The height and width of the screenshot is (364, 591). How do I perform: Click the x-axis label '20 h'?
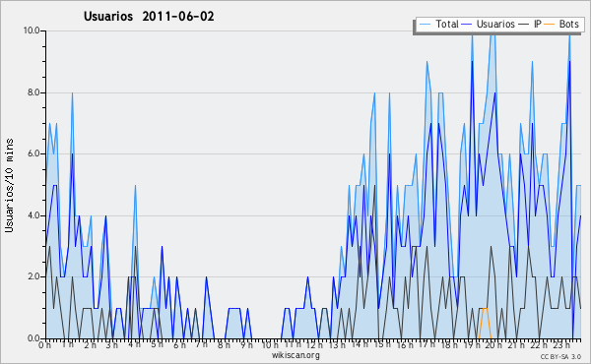pos(493,345)
